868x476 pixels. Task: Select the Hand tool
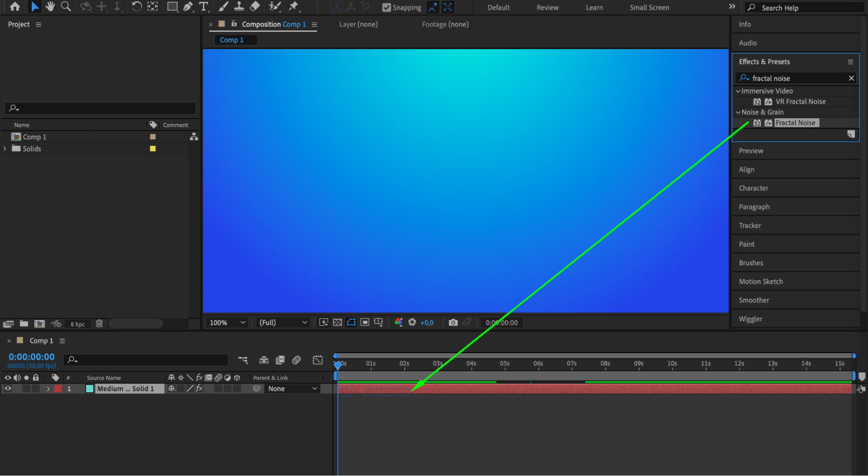[50, 7]
